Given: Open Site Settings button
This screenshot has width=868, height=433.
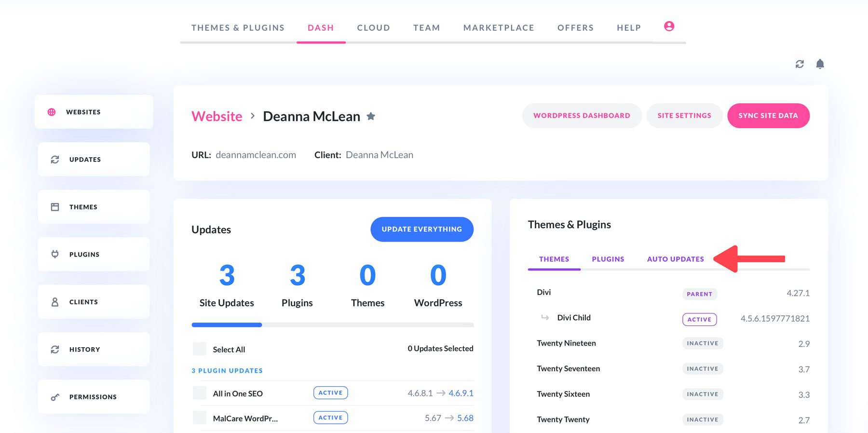Looking at the screenshot, I should pyautogui.click(x=684, y=116).
